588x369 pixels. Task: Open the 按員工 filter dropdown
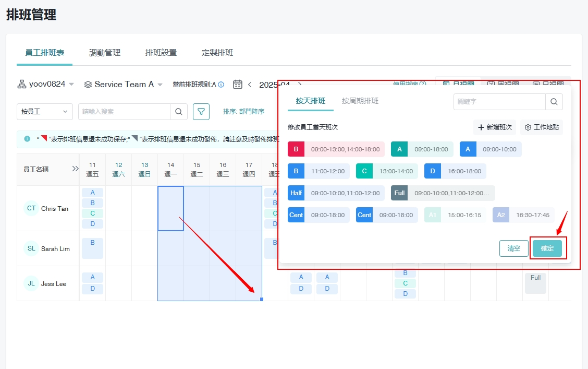(x=45, y=111)
